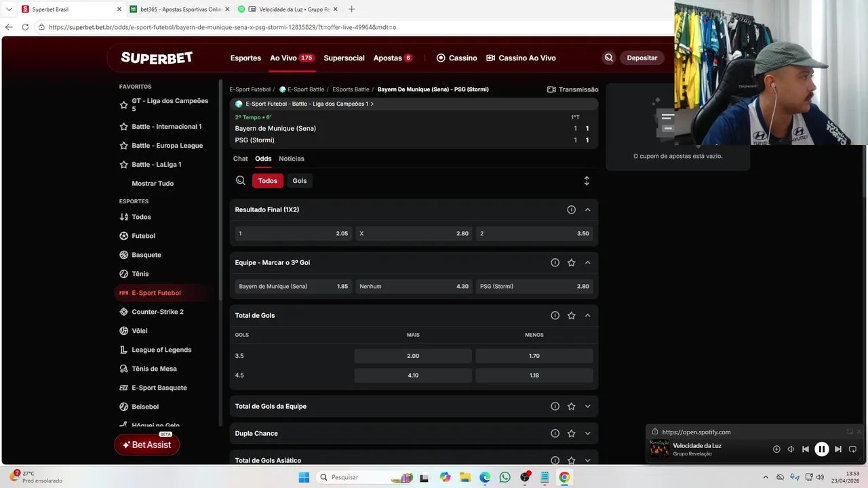Favorite star for GT - Liga dos Campeões 5
Screen dimensions: 868x488
[x=123, y=105]
